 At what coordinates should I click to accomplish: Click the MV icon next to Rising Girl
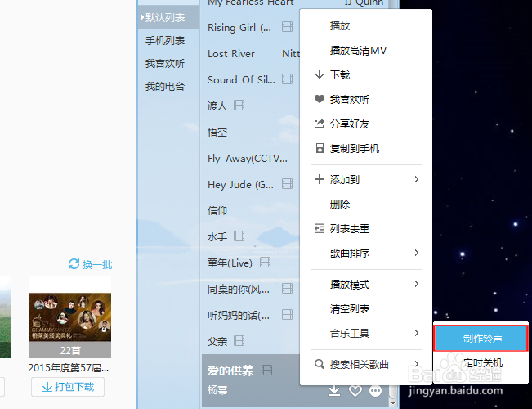click(287, 27)
